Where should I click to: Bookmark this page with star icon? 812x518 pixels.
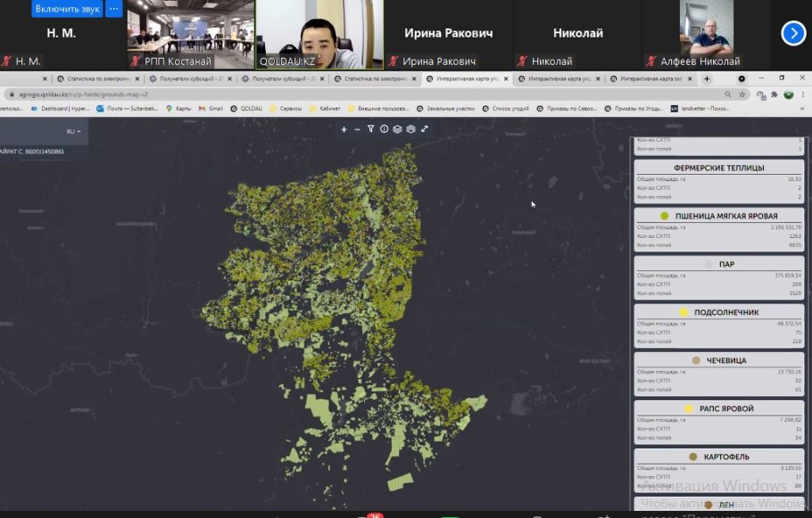coord(742,95)
